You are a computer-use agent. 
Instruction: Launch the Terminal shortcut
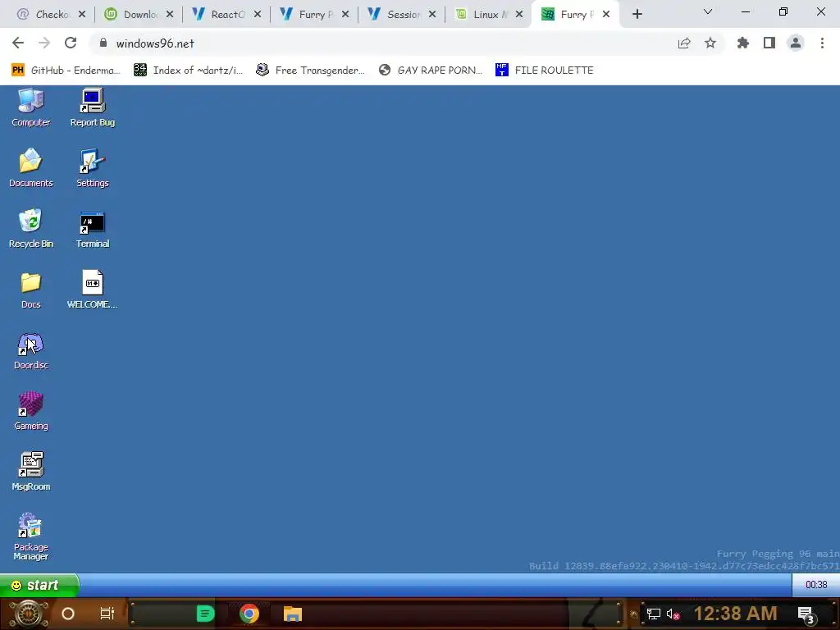coord(92,229)
